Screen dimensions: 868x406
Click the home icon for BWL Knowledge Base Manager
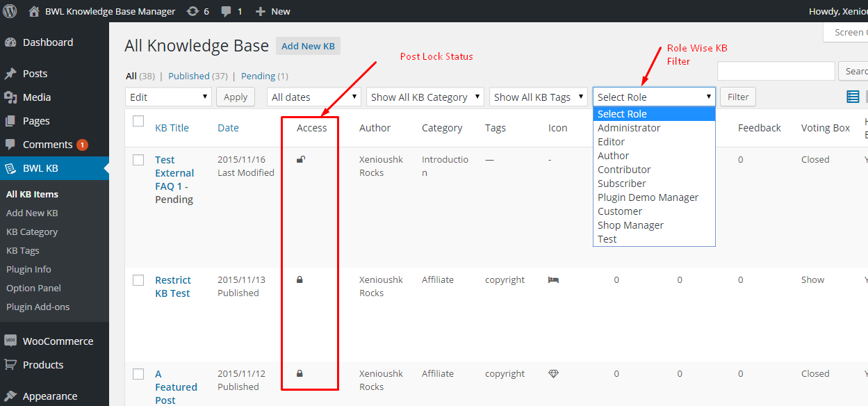34,11
